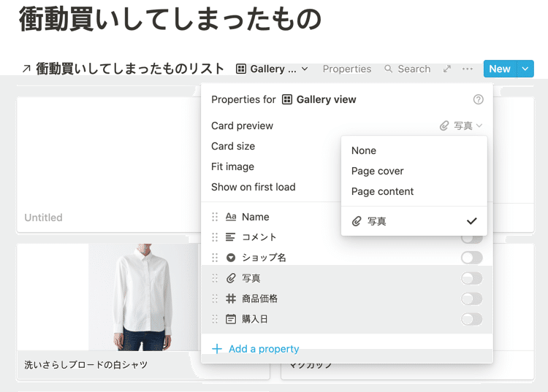Click the card title 洗いさらしブロードの白シャツ
This screenshot has width=548, height=392.
[x=86, y=365]
